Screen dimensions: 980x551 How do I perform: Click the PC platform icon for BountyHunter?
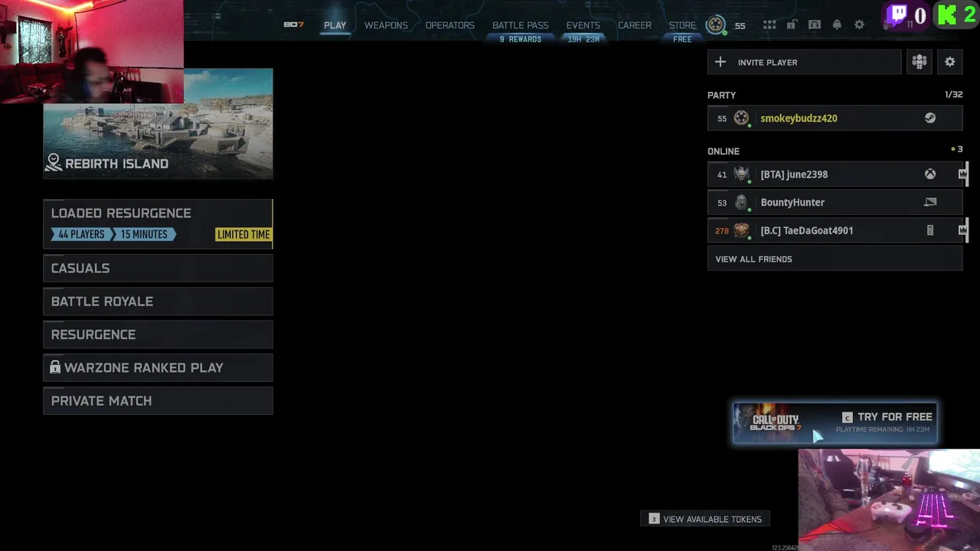tap(930, 202)
